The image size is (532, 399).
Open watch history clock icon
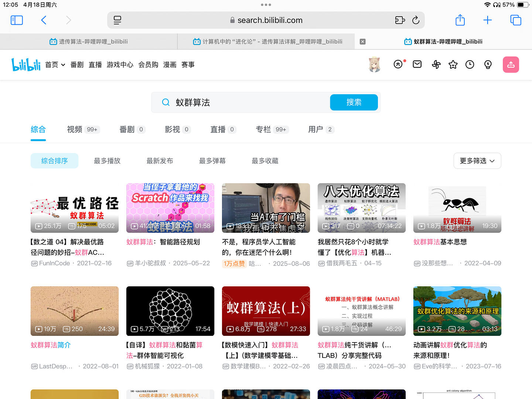click(470, 65)
